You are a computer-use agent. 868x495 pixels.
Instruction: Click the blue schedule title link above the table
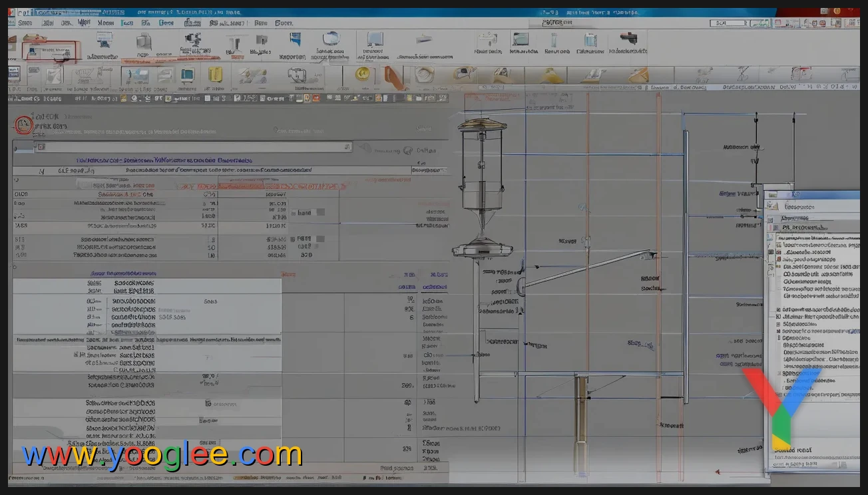point(166,160)
